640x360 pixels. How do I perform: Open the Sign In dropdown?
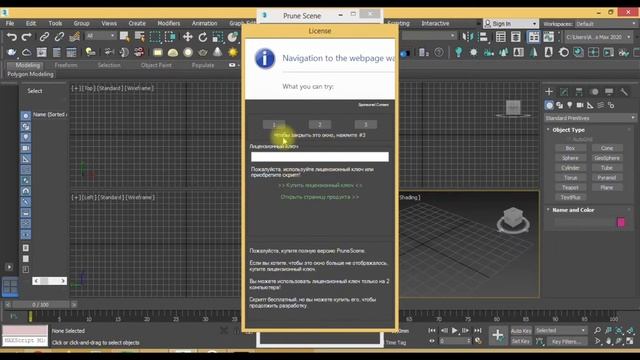510,24
